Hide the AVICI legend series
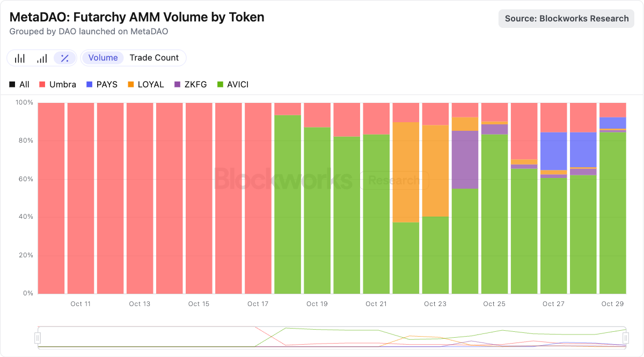 click(x=232, y=85)
